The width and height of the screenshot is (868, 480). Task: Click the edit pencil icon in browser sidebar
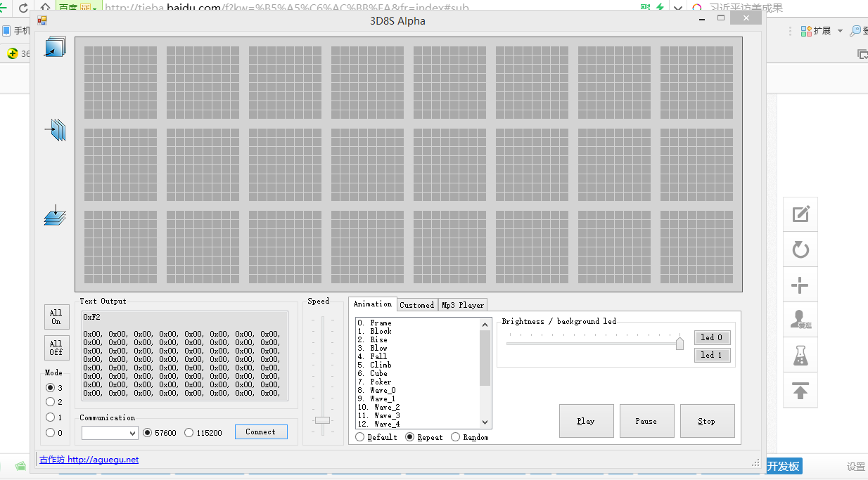point(800,214)
